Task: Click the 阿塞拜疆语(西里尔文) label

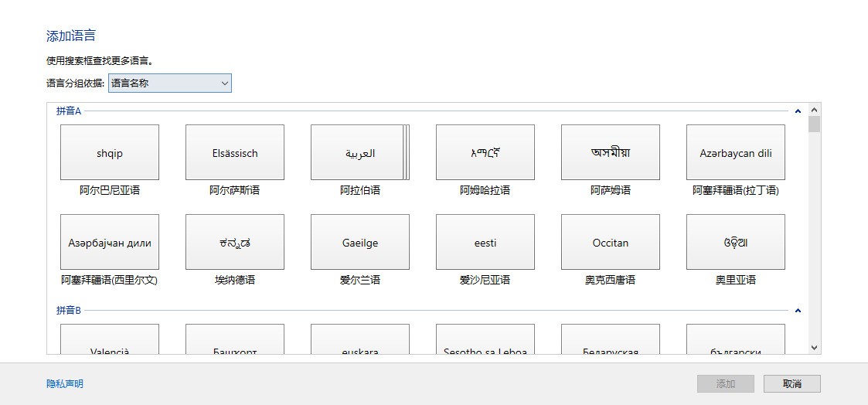Action: click(x=110, y=280)
